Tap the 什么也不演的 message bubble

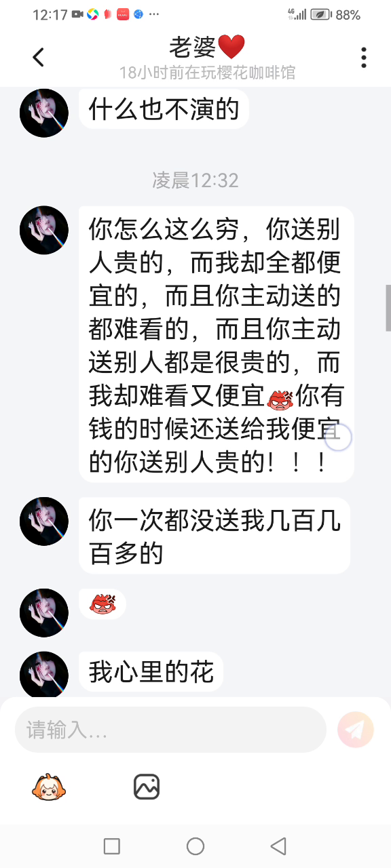pyautogui.click(x=164, y=108)
